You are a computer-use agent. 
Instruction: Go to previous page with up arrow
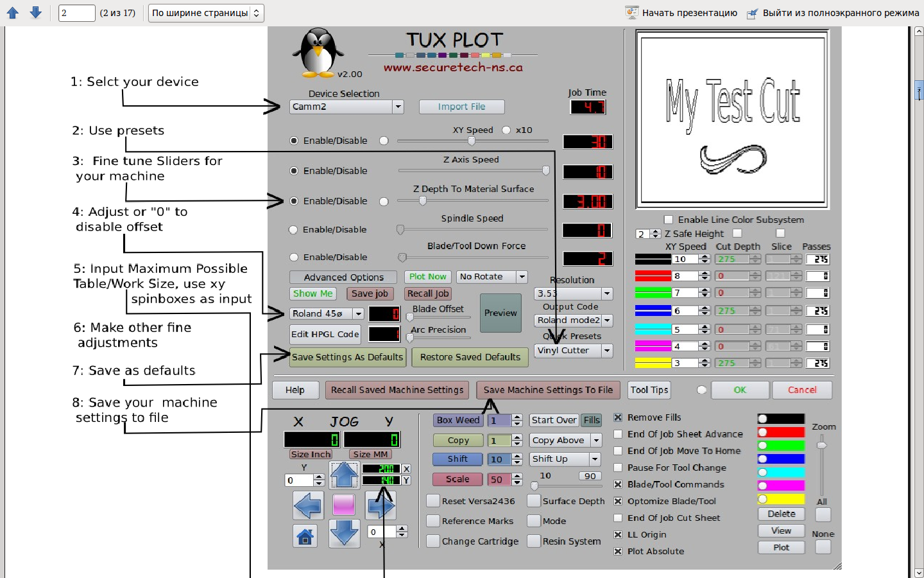13,13
